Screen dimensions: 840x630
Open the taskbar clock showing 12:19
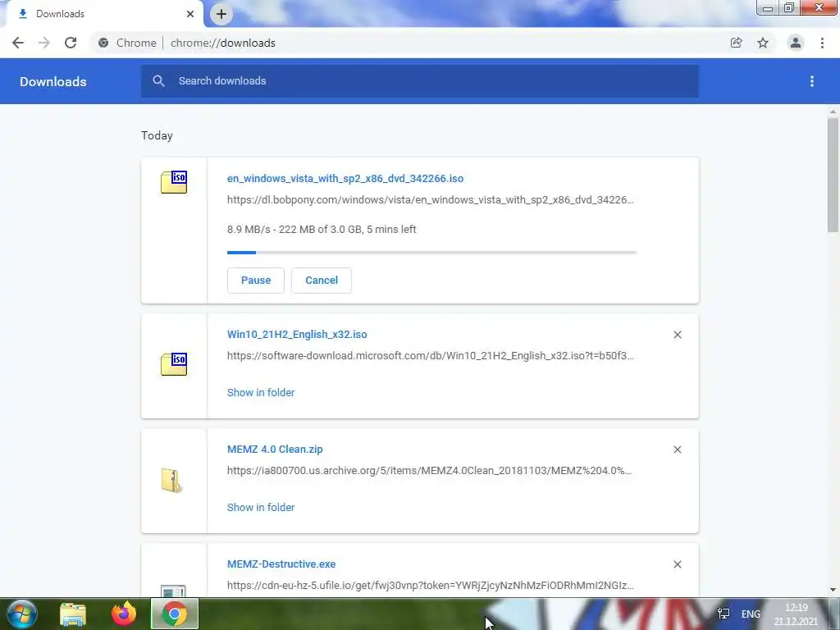796,614
